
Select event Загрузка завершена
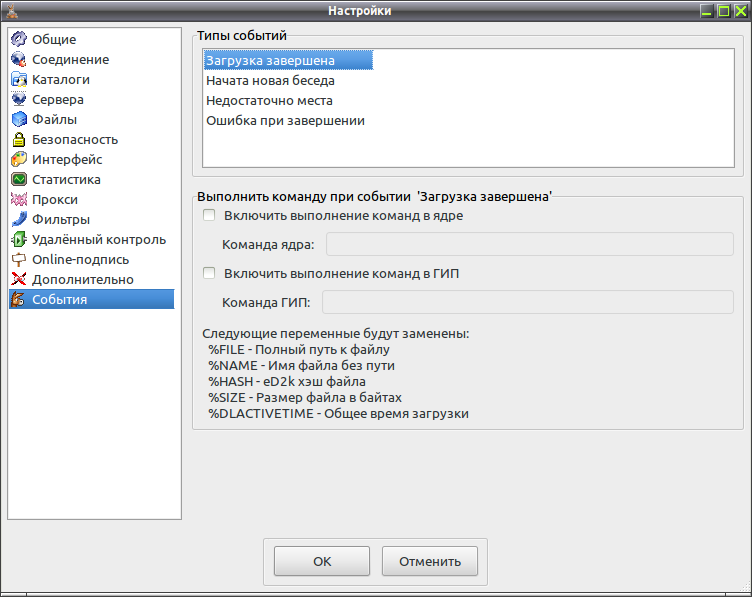tap(288, 60)
